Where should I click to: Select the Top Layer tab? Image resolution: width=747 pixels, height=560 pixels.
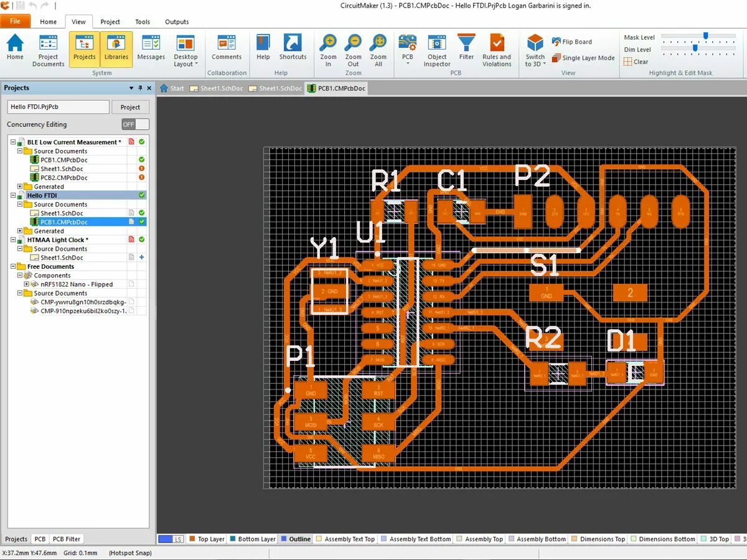pos(207,539)
